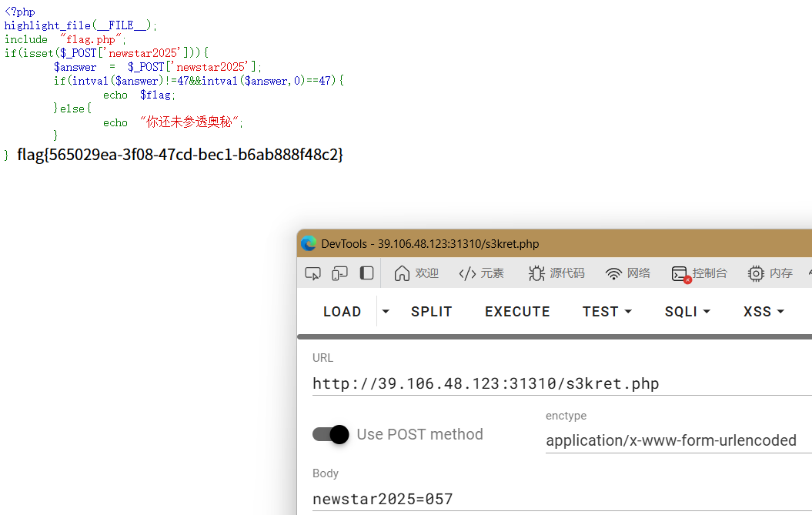Open the 网络 network panel
The width and height of the screenshot is (812, 515).
pos(628,273)
